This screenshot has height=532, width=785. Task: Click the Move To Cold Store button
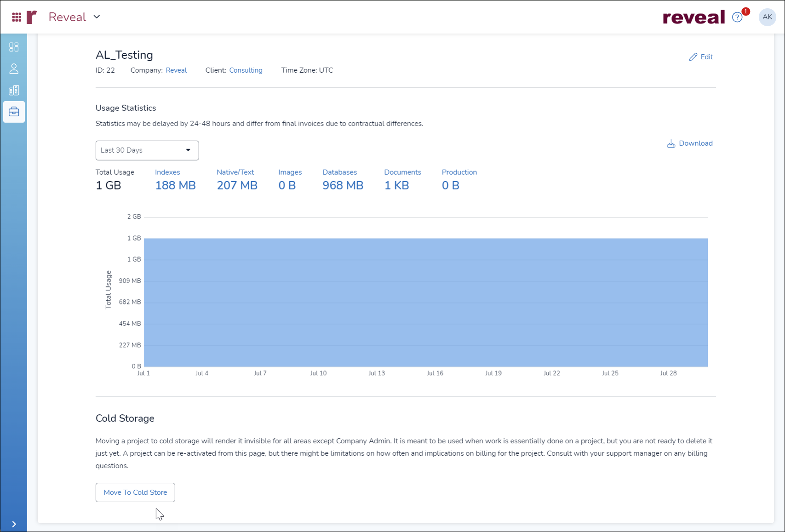135,492
